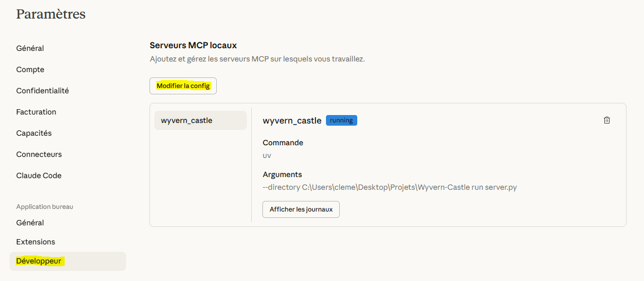Open the Général settings at top of sidebar
Viewport: 644px width, 281px height.
30,48
